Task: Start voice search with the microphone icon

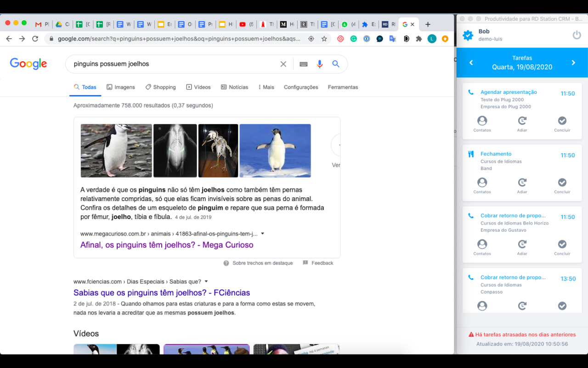Action: point(320,64)
